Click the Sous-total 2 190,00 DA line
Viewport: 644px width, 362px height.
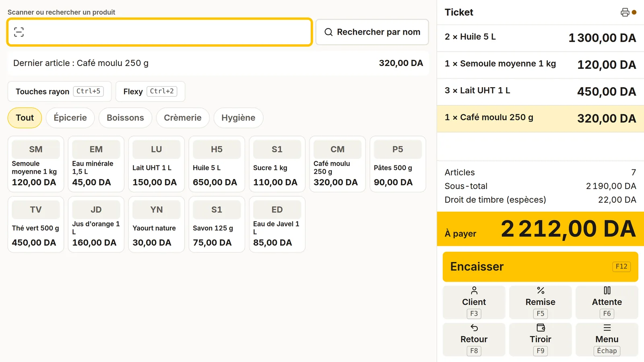click(541, 186)
